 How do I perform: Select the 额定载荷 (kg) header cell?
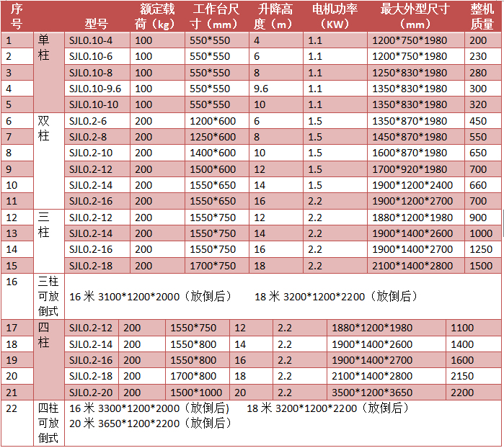tap(156, 16)
